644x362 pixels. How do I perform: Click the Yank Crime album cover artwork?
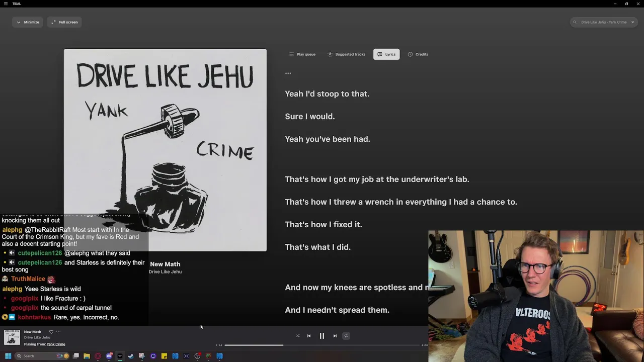click(165, 150)
